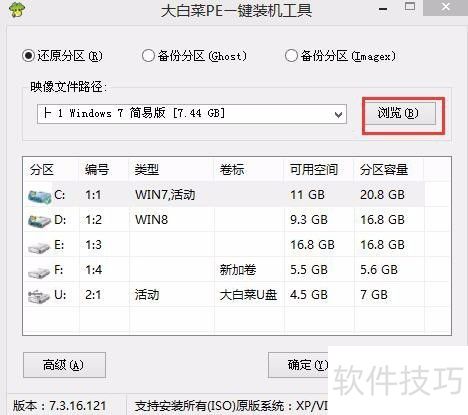The image size is (468, 415).
Task: Click the 确定 (Y) confirm button
Action: [x=298, y=365]
